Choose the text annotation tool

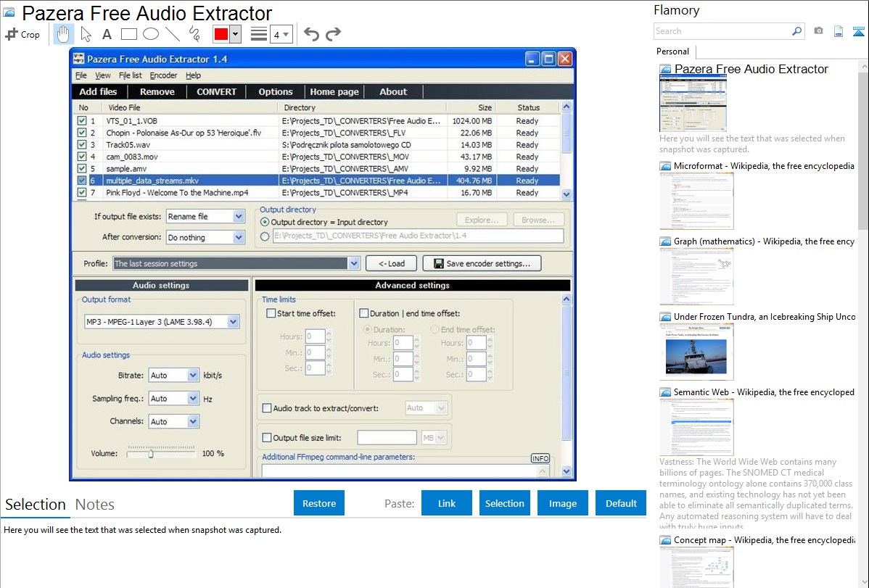107,34
